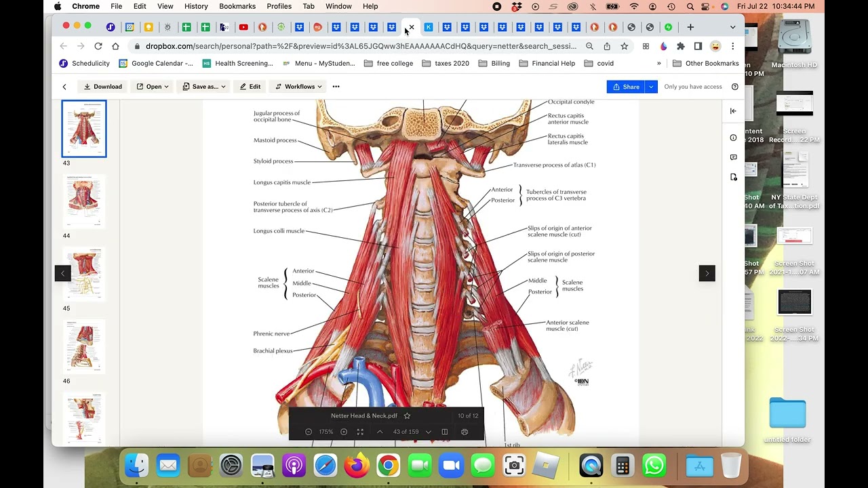Open the more options ellipsis menu
Screen dimensions: 868x488
(x=336, y=87)
